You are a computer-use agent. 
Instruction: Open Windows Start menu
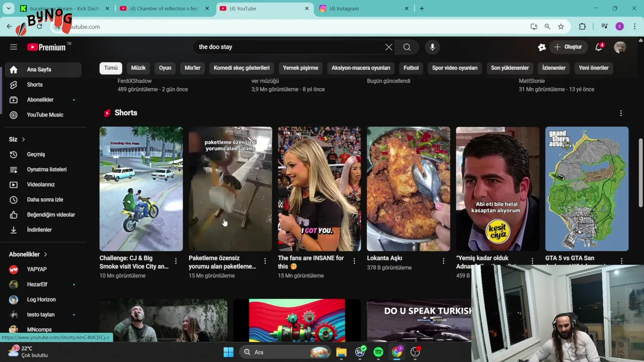[x=228, y=352]
